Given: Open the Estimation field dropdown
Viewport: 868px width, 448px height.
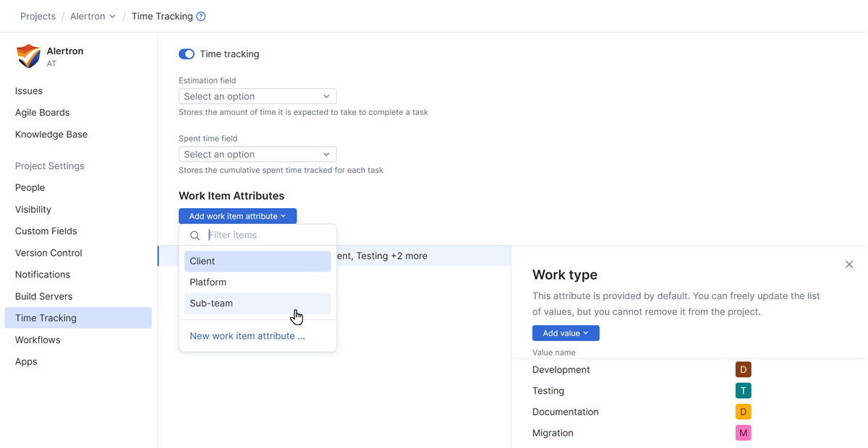Looking at the screenshot, I should click(258, 96).
